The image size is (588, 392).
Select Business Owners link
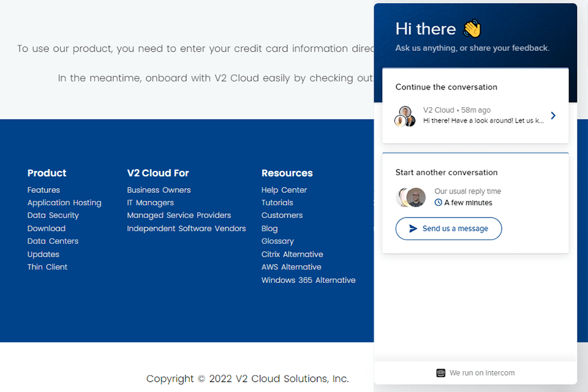tap(159, 190)
